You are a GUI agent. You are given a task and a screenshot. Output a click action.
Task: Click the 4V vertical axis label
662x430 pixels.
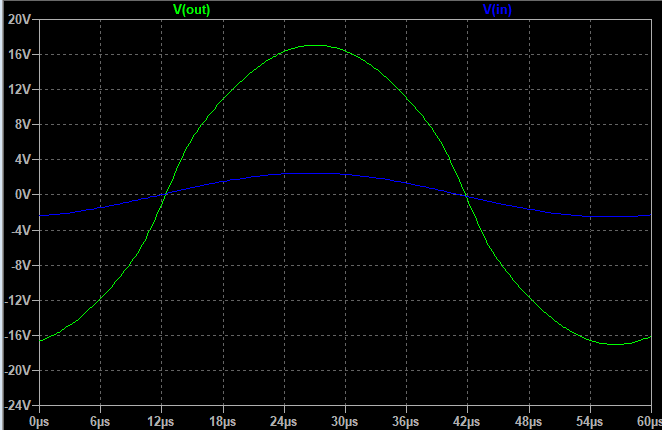point(22,160)
